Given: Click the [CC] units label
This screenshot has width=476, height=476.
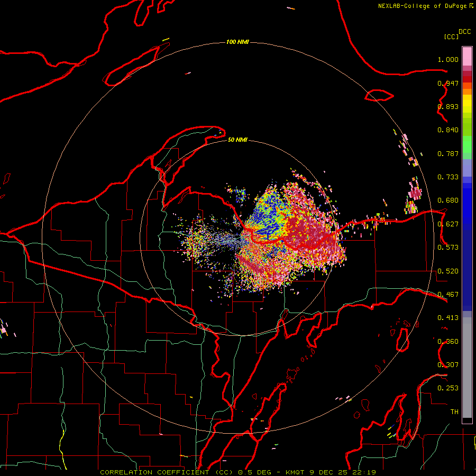Looking at the screenshot, I should pos(452,36).
